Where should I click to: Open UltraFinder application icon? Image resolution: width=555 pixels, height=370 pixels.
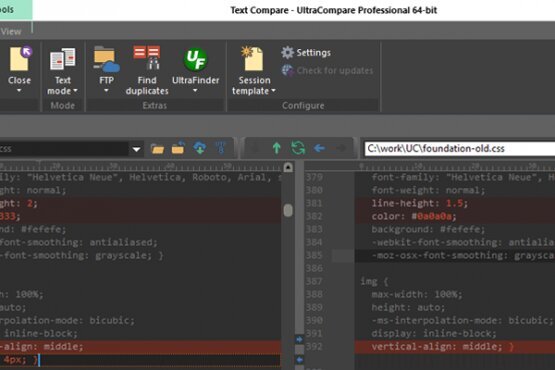[x=195, y=59]
